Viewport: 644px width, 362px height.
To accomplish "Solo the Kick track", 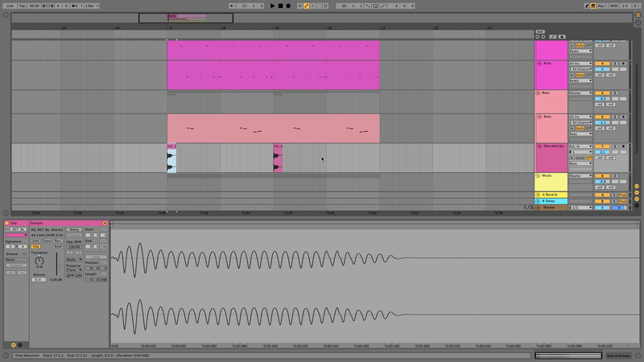I will [x=615, y=64].
